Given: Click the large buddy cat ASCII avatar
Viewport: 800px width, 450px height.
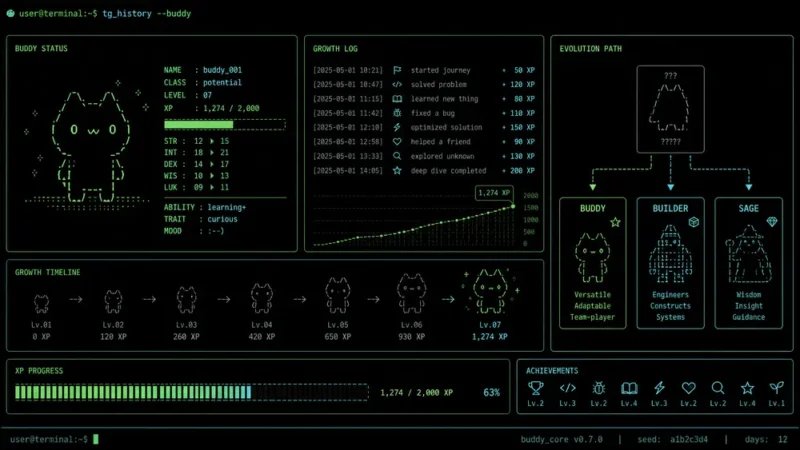Looking at the screenshot, I should pos(89,146).
